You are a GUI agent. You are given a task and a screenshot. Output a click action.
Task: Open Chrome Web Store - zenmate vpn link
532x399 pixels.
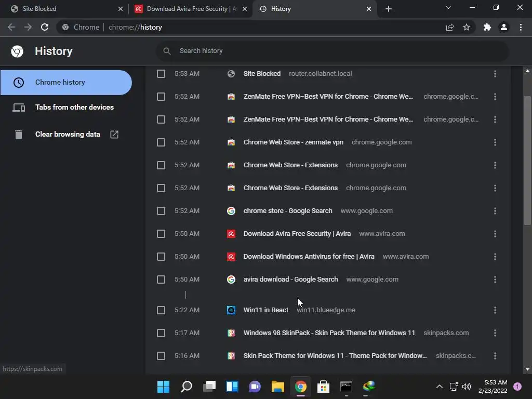click(x=294, y=142)
